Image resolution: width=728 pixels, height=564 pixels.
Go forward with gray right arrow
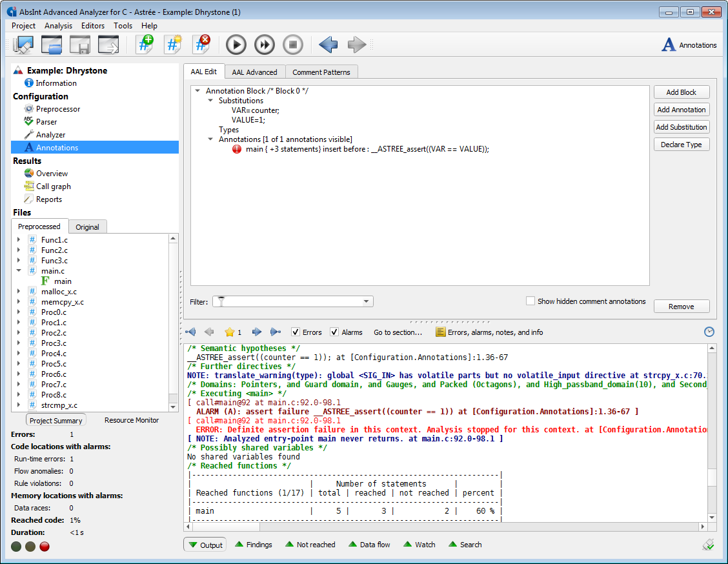(357, 45)
